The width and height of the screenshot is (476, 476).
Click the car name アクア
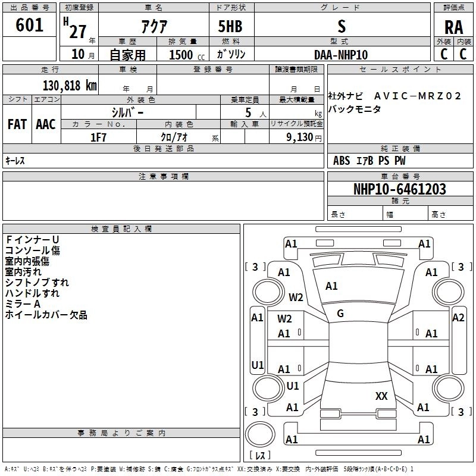point(153,26)
